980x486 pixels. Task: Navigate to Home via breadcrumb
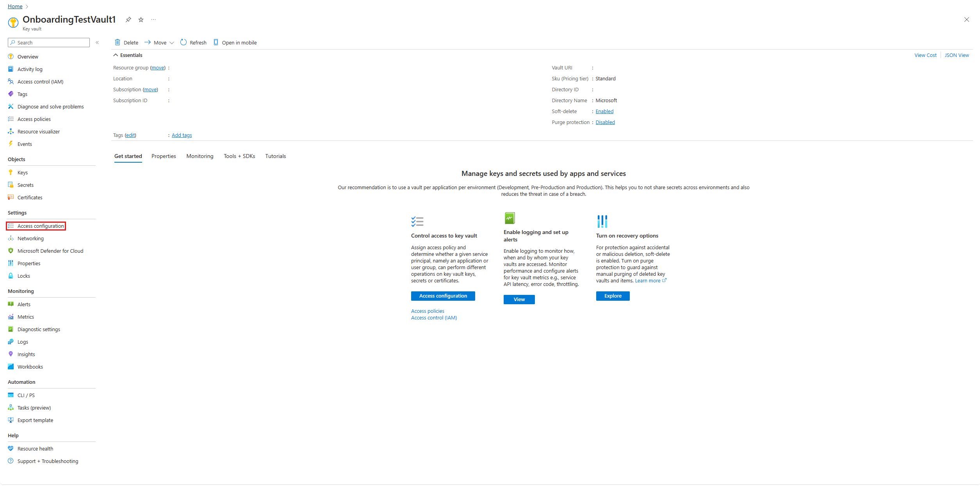click(15, 6)
